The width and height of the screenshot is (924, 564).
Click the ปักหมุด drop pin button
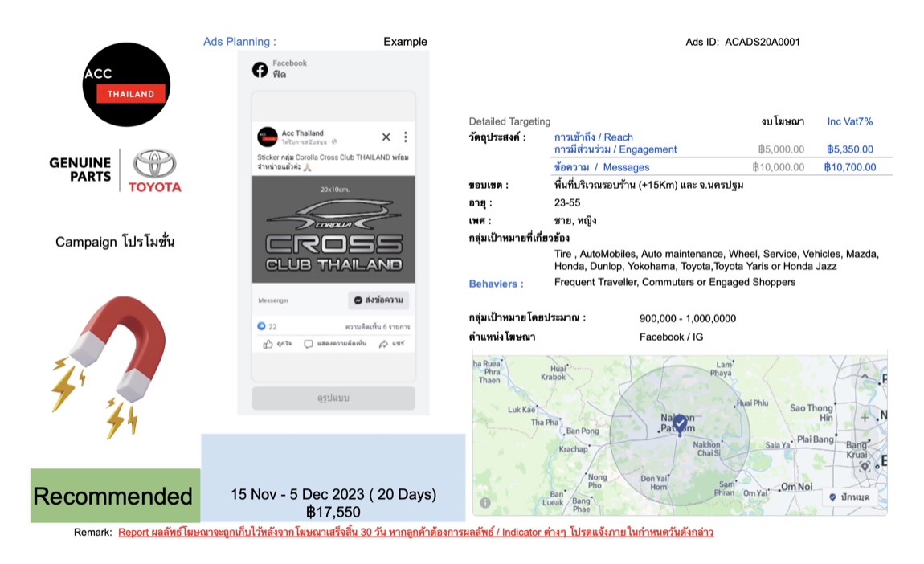pyautogui.click(x=849, y=497)
